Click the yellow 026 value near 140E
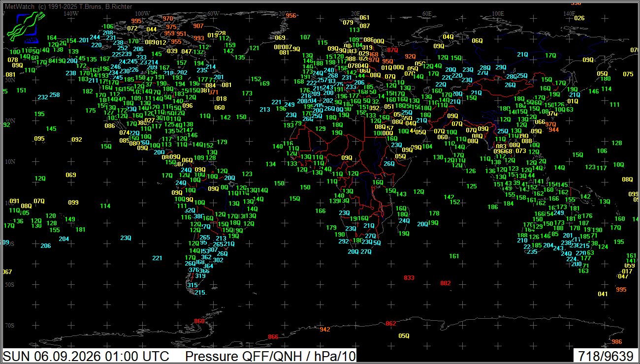640x364 pixels. point(579,18)
